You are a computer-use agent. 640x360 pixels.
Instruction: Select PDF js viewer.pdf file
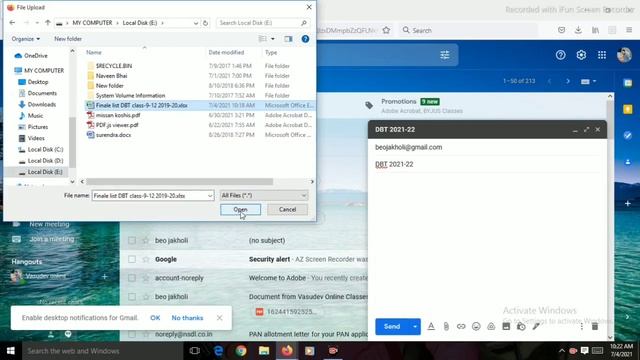coord(117,125)
